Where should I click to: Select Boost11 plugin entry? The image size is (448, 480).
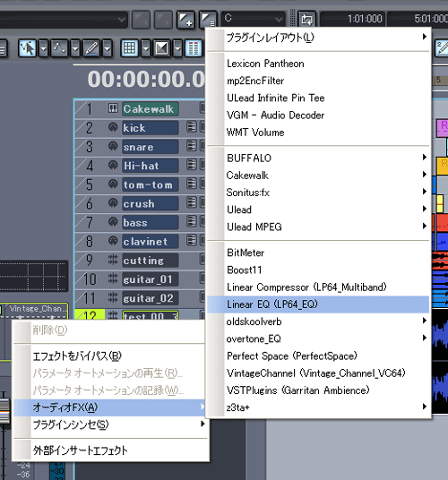coord(318,270)
